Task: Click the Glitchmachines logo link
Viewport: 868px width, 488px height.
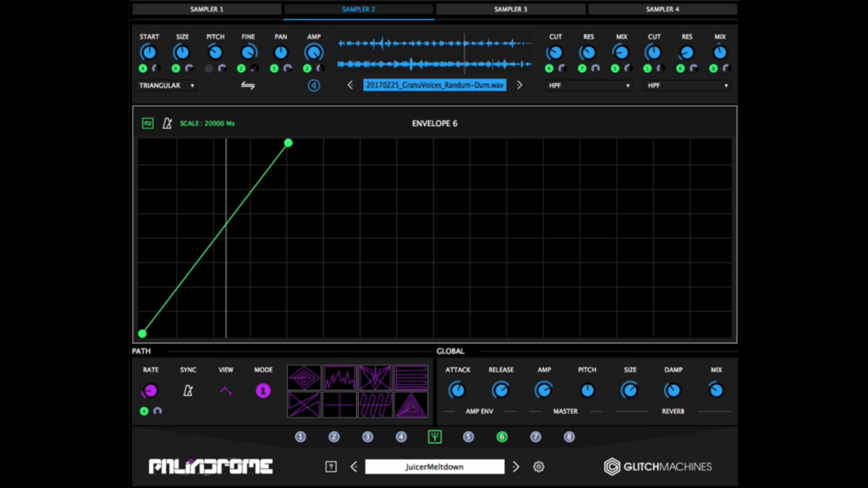Action: [x=657, y=467]
